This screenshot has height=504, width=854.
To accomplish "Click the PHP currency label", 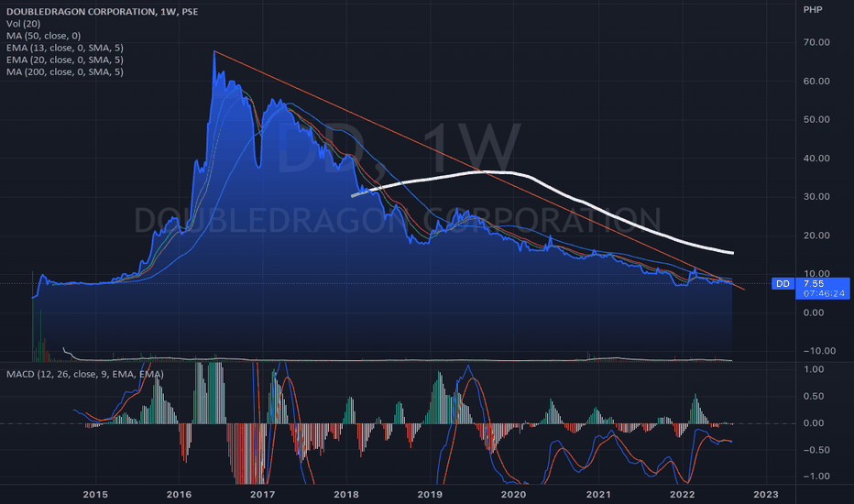I will [x=813, y=10].
